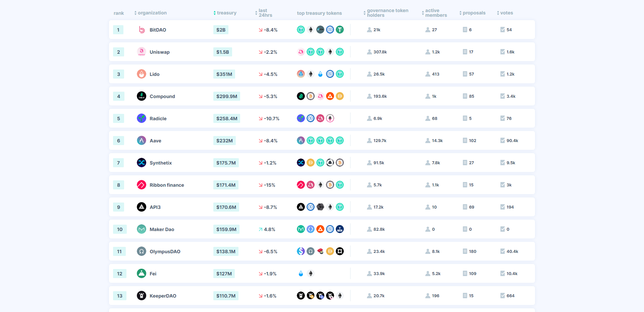Toggle the votes checkbox in the BitDAO row
Screen dimensions: 644x312
pyautogui.click(x=502, y=30)
